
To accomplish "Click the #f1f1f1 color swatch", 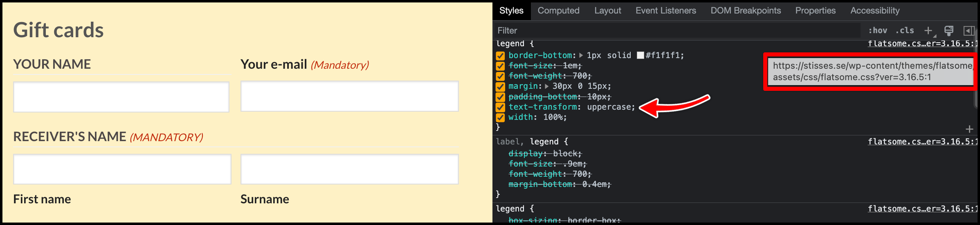I will (x=641, y=55).
